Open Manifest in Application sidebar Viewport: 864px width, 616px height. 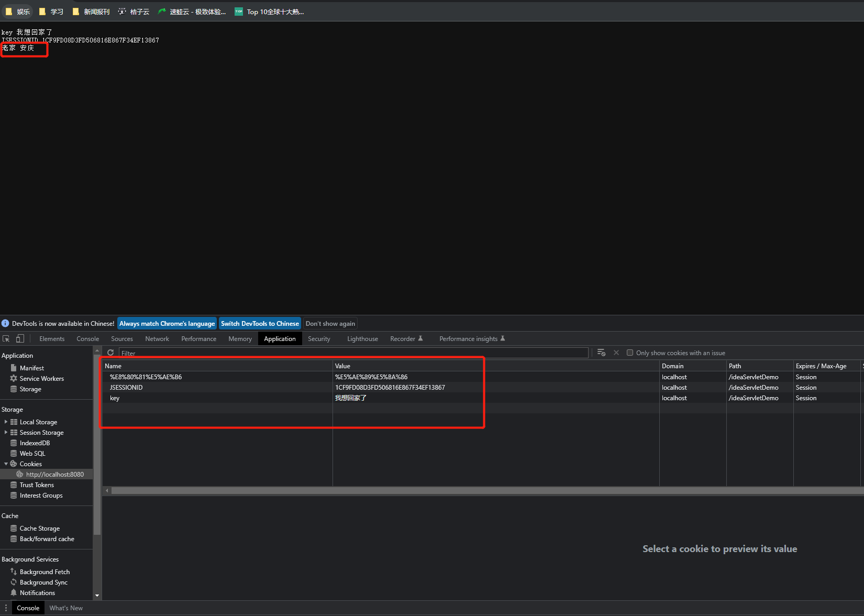pyautogui.click(x=32, y=368)
